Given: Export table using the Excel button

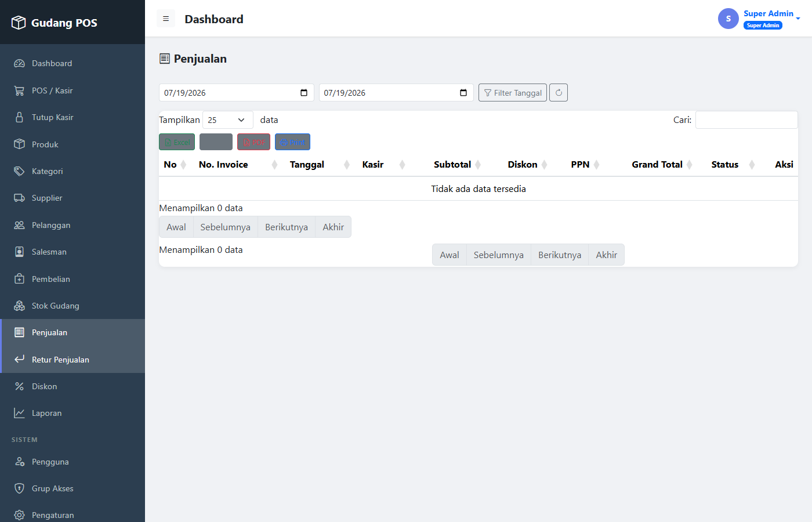Looking at the screenshot, I should click(x=177, y=142).
